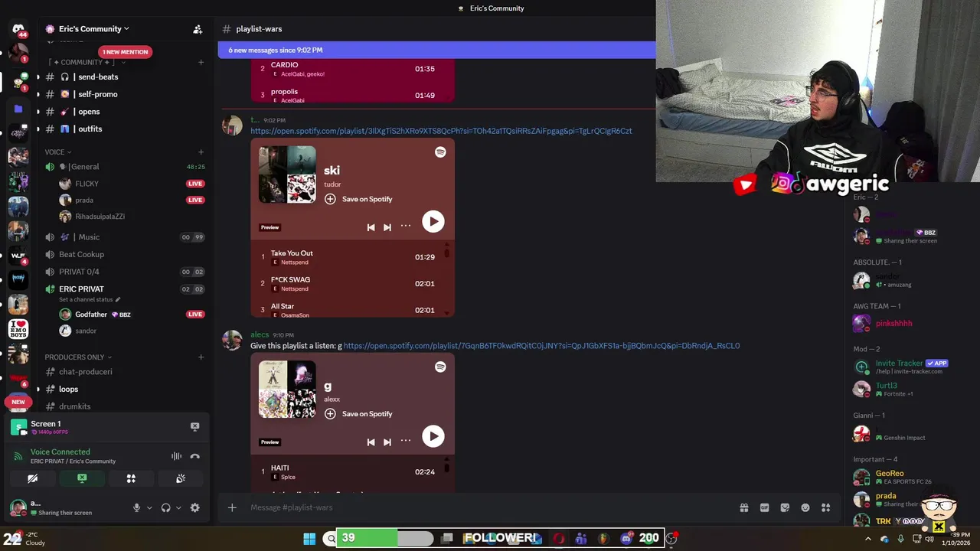This screenshot has width=980, height=551.
Task: Click Spotify logo on g playlist
Action: (x=440, y=367)
